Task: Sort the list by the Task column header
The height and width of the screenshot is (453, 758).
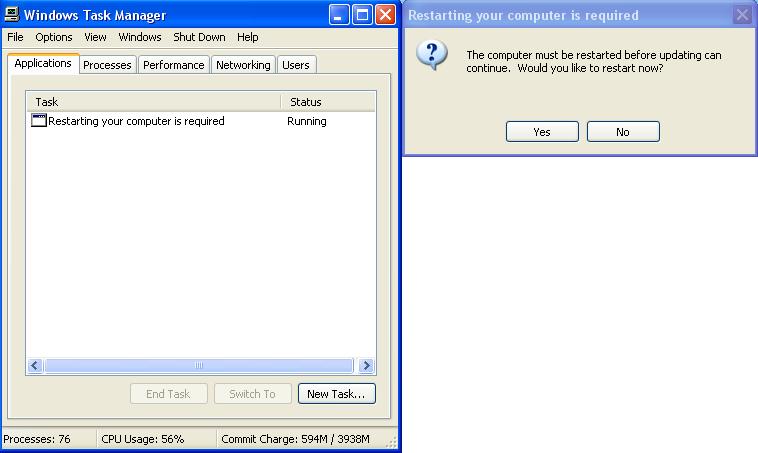Action: pyautogui.click(x=154, y=102)
